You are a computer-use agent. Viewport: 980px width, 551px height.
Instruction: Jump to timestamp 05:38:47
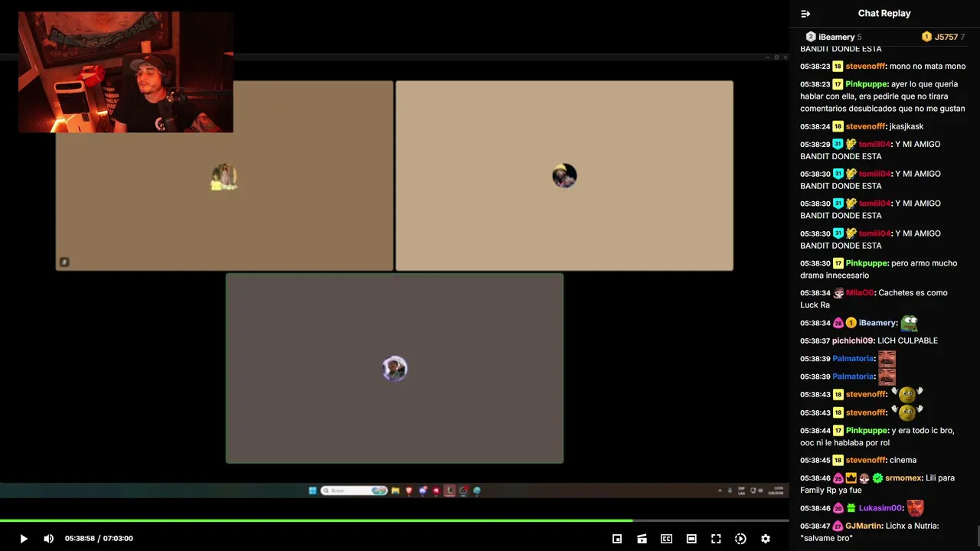(x=815, y=526)
